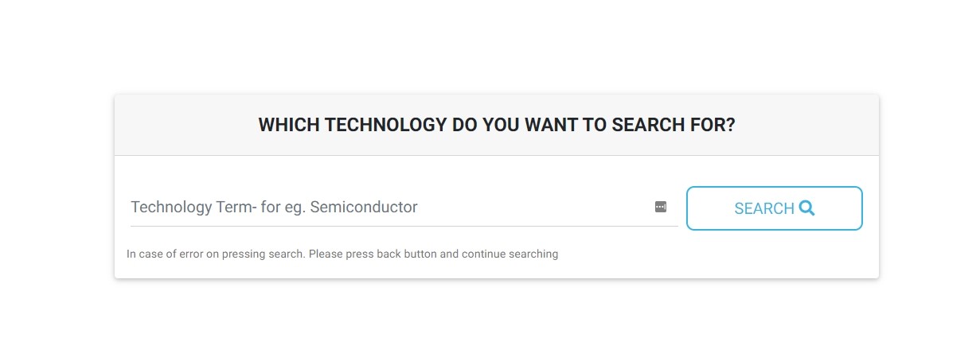Click the error hint text below the field
This screenshot has height=361, width=980.
(x=342, y=254)
